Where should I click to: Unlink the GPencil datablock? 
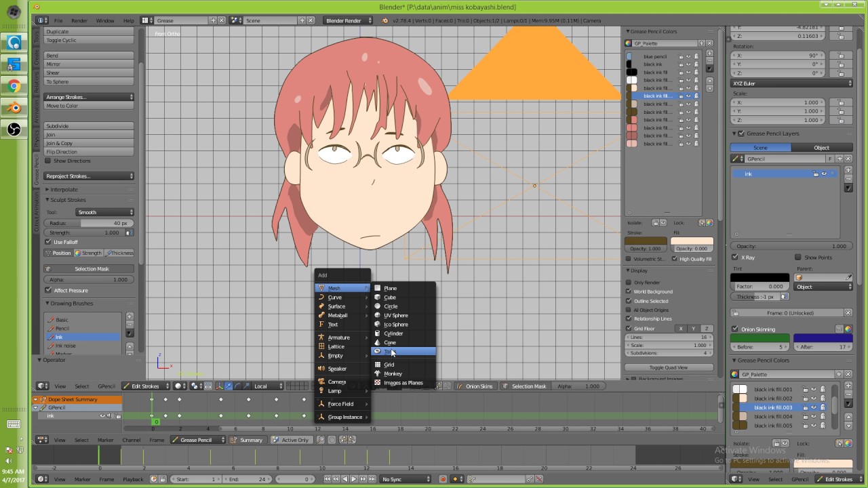(848, 159)
